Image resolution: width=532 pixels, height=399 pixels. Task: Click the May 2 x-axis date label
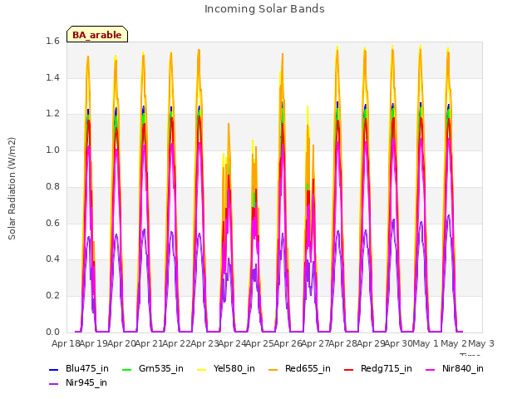click(454, 343)
